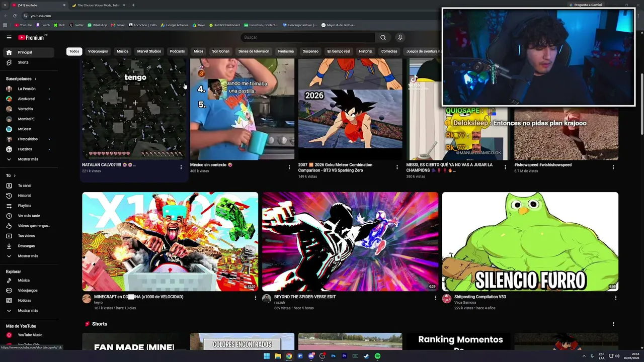Viewport: 644px width, 362px height.
Task: Play the Spider-Verse edit thumbnail
Action: coord(350,241)
